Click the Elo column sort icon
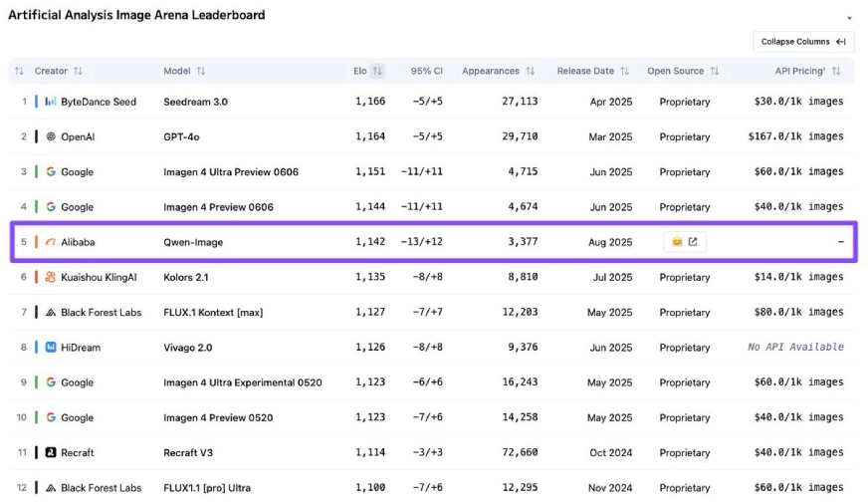This screenshot has height=504, width=868. coord(377,71)
